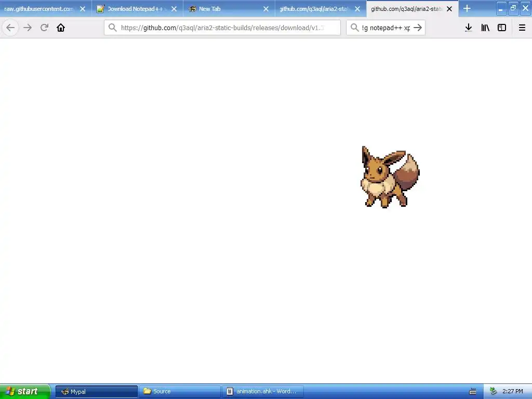
Task: Click the address bar magnifier icon
Action: 113,28
